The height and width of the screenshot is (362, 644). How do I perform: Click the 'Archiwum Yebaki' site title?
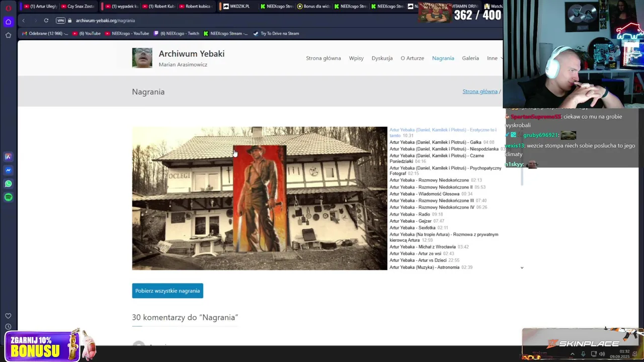[x=192, y=54]
